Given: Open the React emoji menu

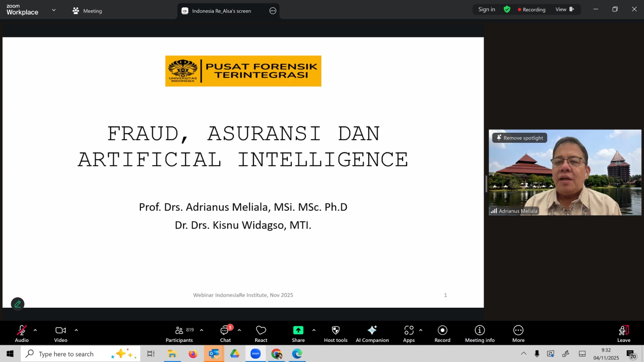Looking at the screenshot, I should click(261, 333).
